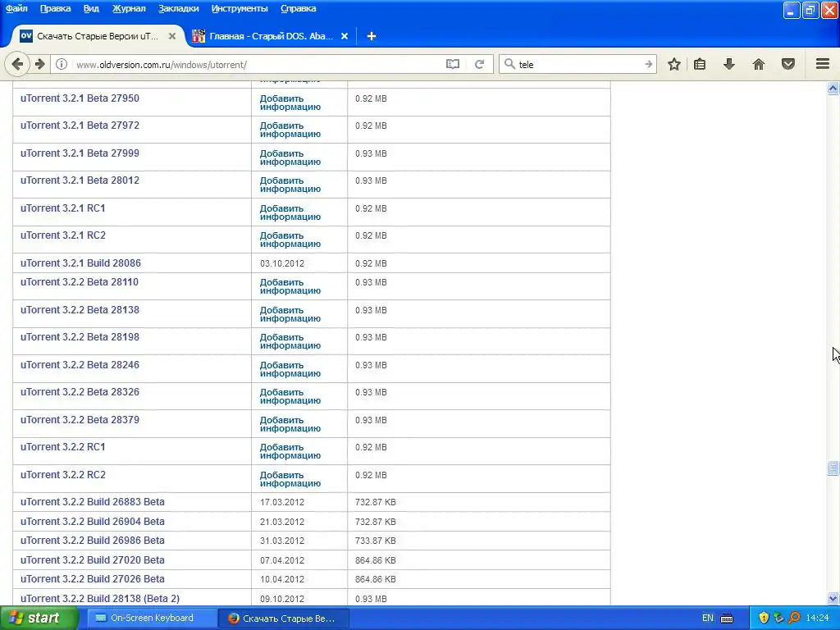Image resolution: width=840 pixels, height=630 pixels.
Task: Switch to 'Главная - Старый DOS' tab
Action: click(x=271, y=36)
